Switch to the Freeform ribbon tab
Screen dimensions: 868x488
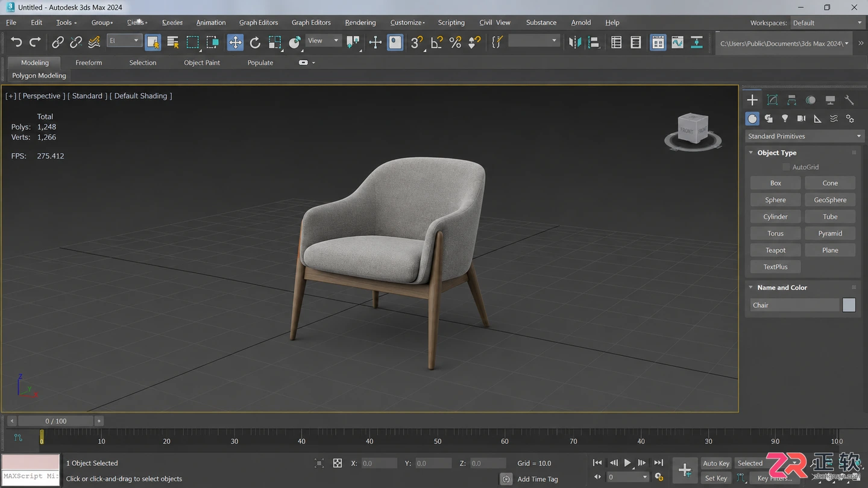[89, 63]
